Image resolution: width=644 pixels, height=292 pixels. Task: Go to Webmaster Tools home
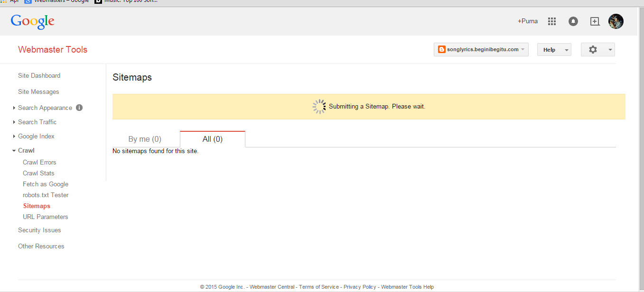[53, 50]
